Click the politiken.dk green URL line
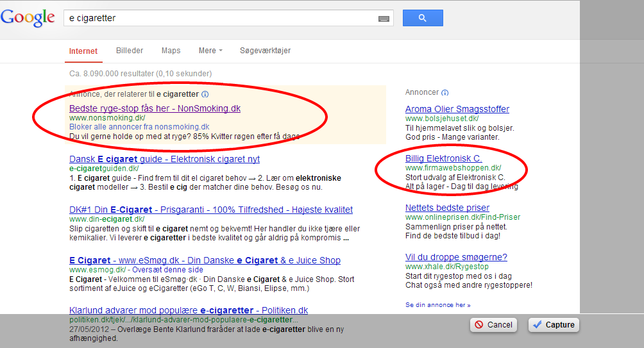The image size is (644, 348). pyautogui.click(x=183, y=320)
